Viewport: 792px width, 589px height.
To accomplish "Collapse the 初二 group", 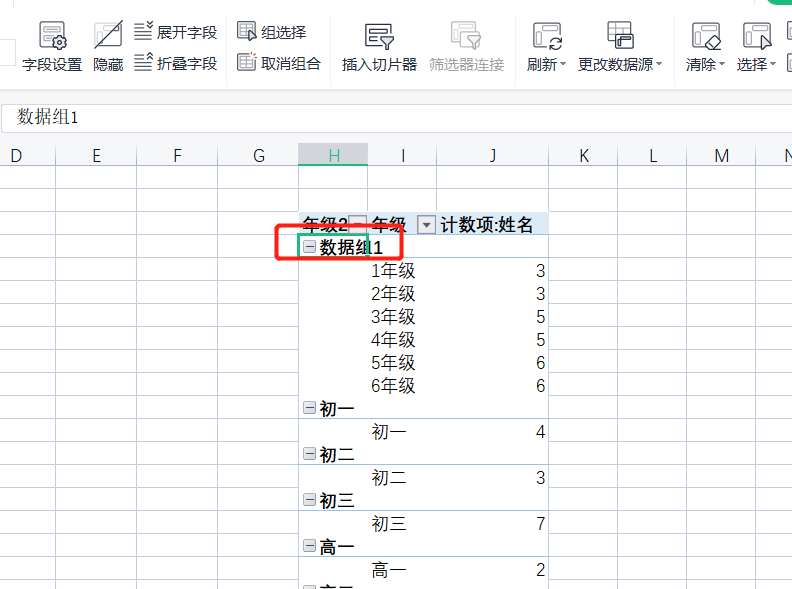I will tap(309, 454).
